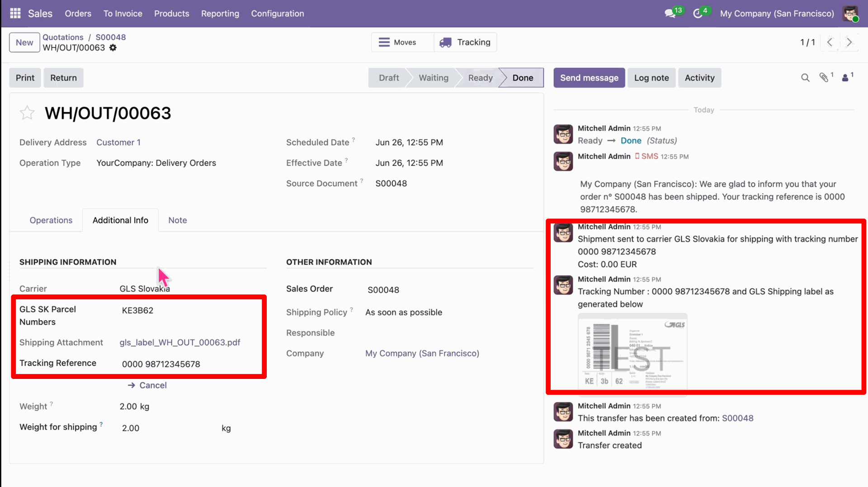Select the Additional Info tab

120,220
